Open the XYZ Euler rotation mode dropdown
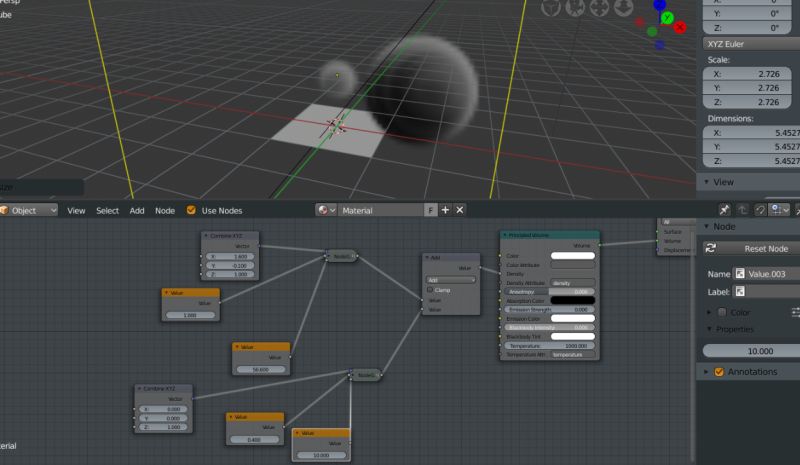 [751, 44]
